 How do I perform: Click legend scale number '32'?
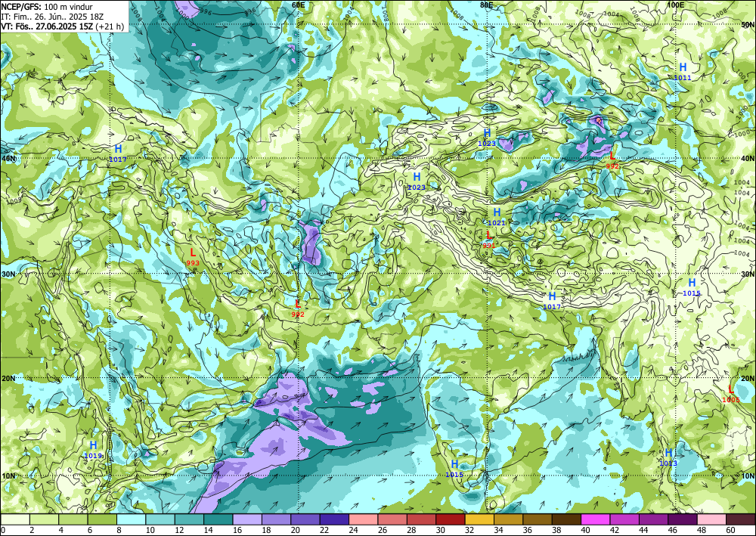pyautogui.click(x=469, y=531)
